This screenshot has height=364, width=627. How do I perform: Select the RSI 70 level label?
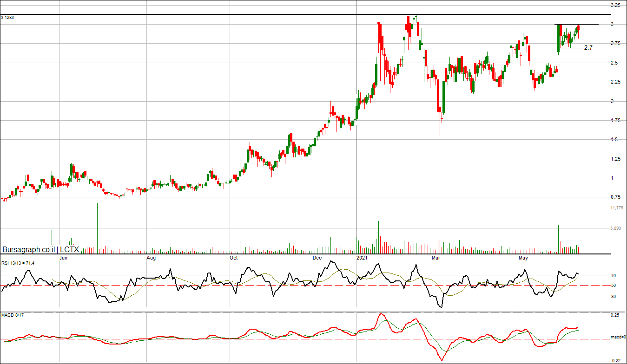point(614,276)
